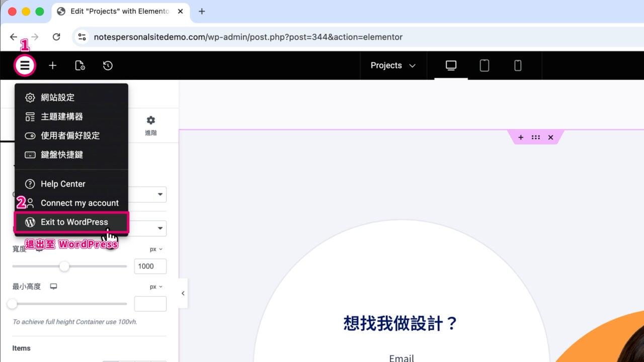Open the revision history icon
644x362 pixels.
(x=108, y=65)
